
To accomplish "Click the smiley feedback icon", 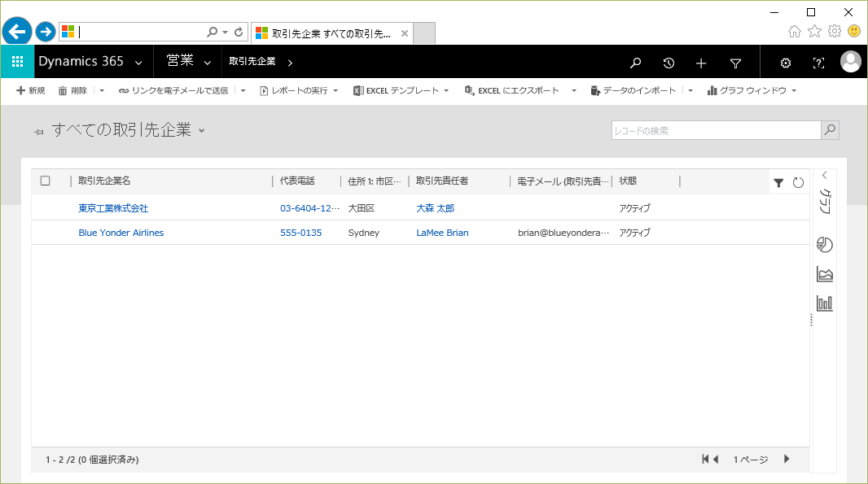I will (x=854, y=32).
